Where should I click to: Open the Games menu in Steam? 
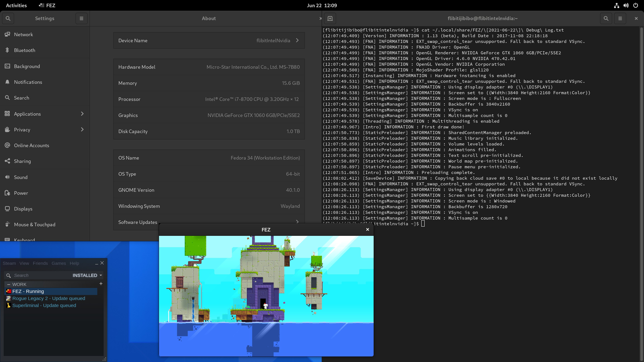tap(59, 263)
